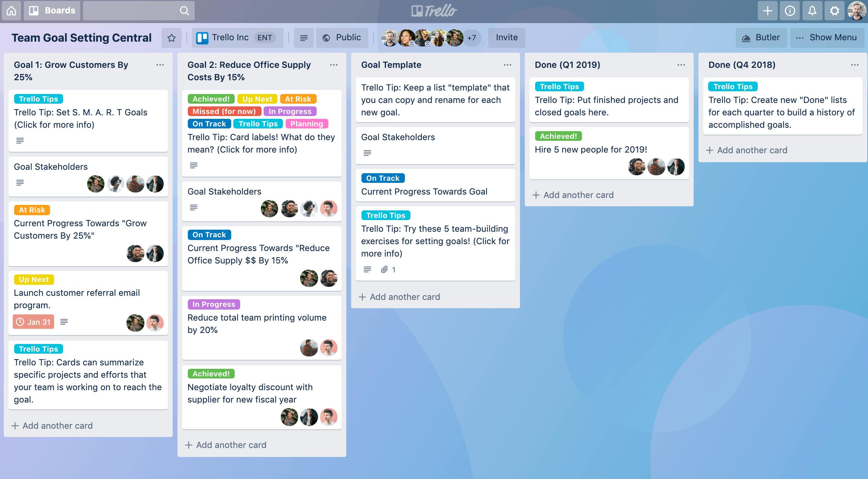Click the search icon in the top bar

coord(186,10)
